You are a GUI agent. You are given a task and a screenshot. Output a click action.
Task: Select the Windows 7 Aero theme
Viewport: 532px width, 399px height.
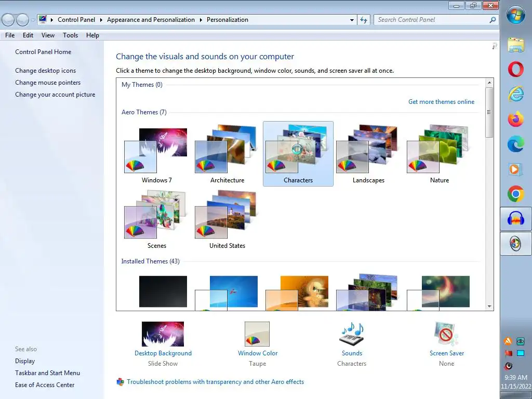click(156, 155)
